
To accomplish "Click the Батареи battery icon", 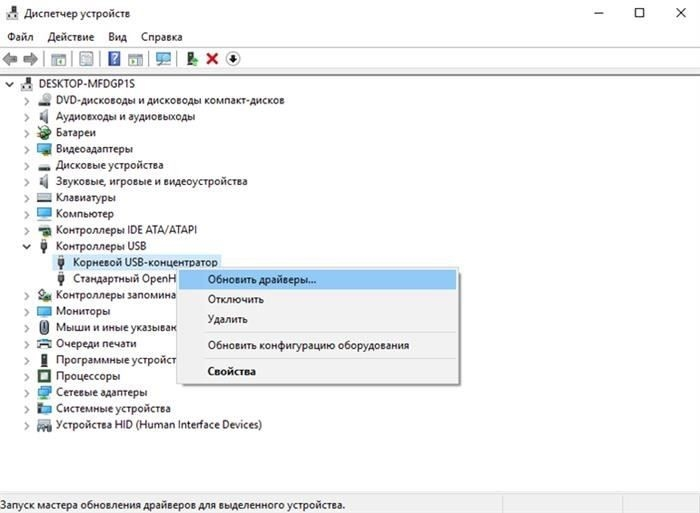I will 44,133.
